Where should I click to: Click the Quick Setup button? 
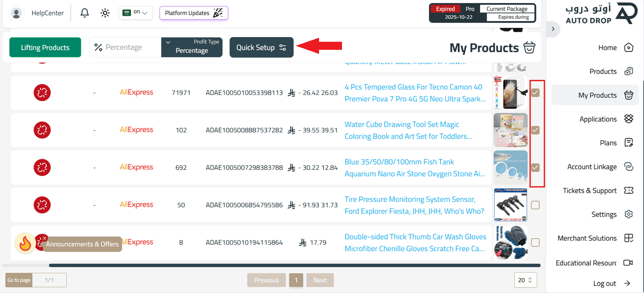click(261, 48)
